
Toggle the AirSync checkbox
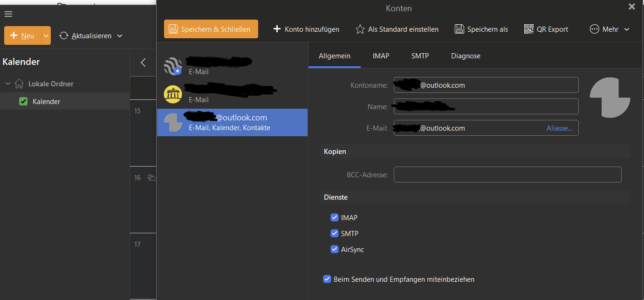tap(334, 249)
